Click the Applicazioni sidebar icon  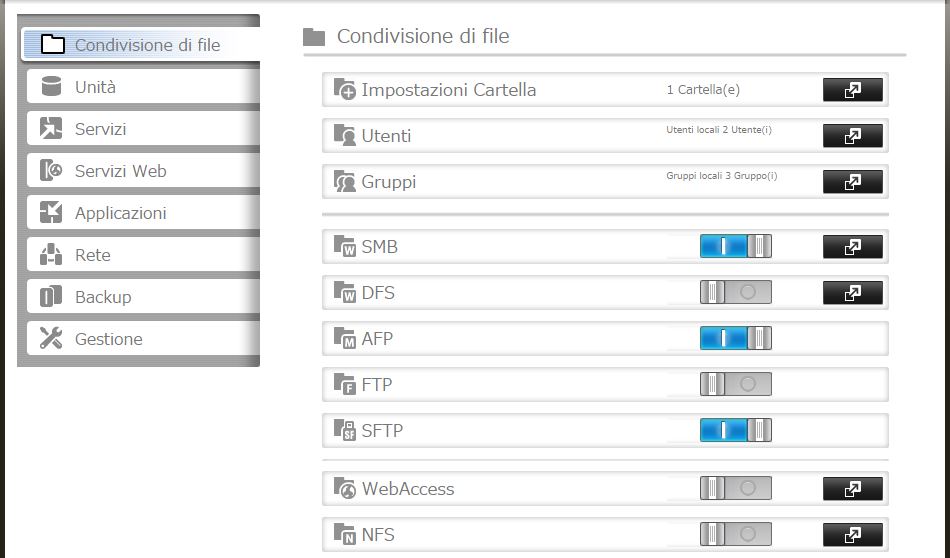(x=51, y=213)
